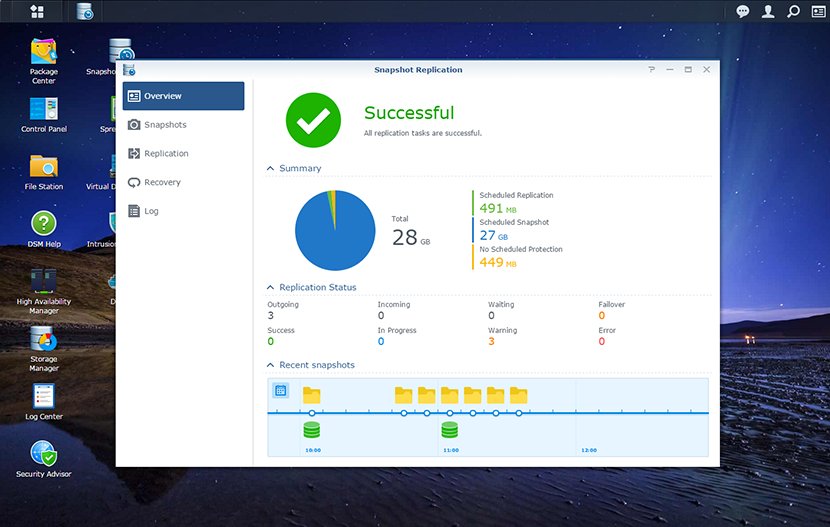Click the green database icon at 11:00
This screenshot has width=830, height=527.
coord(449,430)
